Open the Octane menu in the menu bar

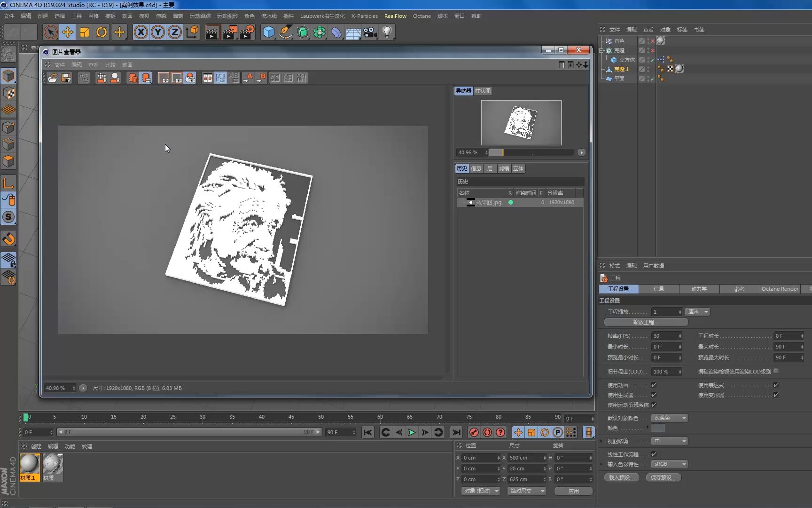click(422, 16)
